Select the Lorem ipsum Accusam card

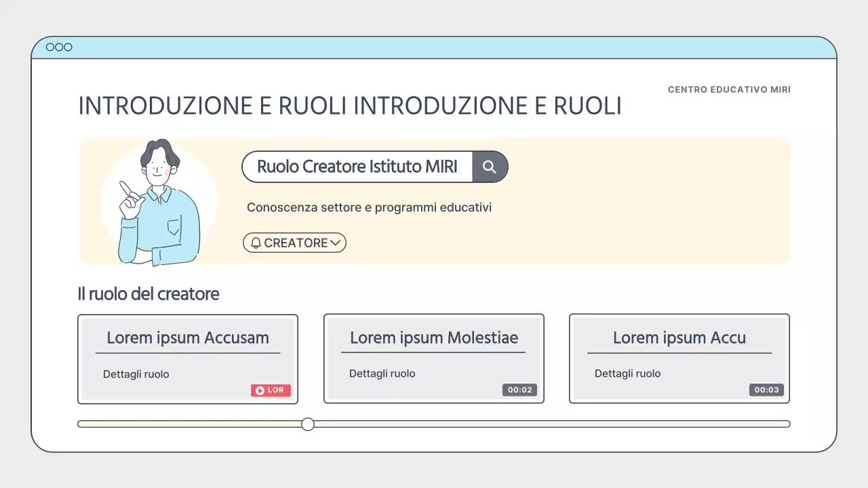click(188, 359)
